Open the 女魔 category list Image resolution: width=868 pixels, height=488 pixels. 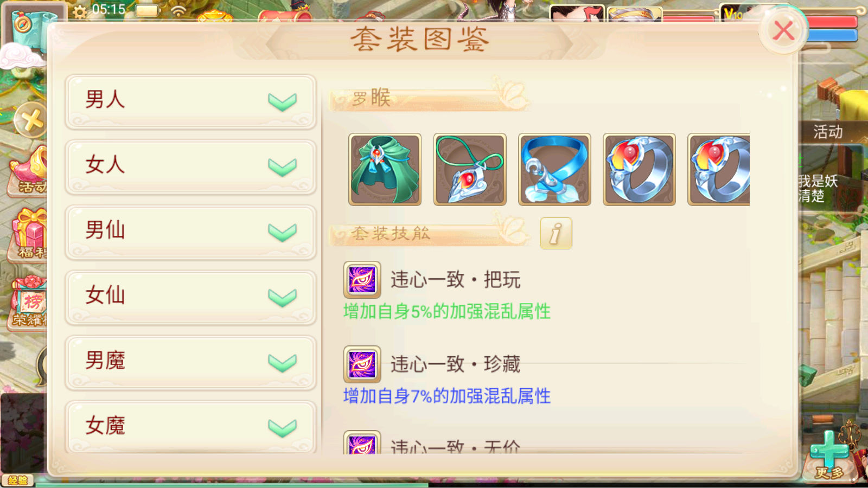[x=190, y=427]
